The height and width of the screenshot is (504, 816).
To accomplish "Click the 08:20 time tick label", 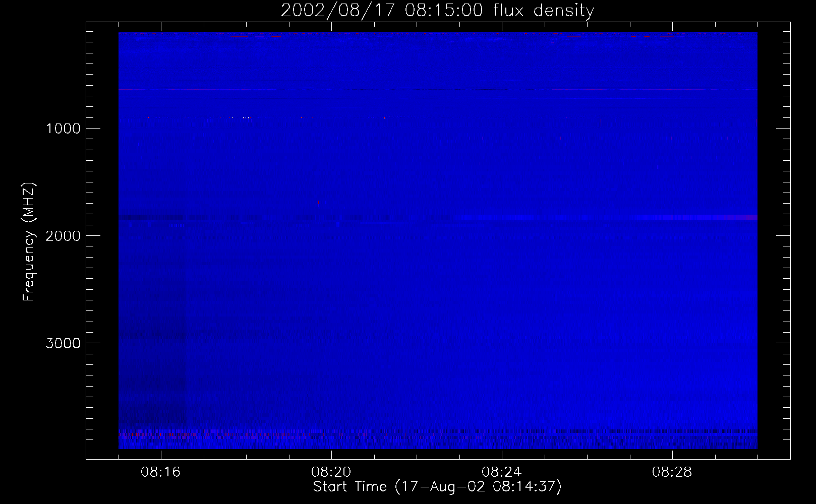I will pos(331,472).
